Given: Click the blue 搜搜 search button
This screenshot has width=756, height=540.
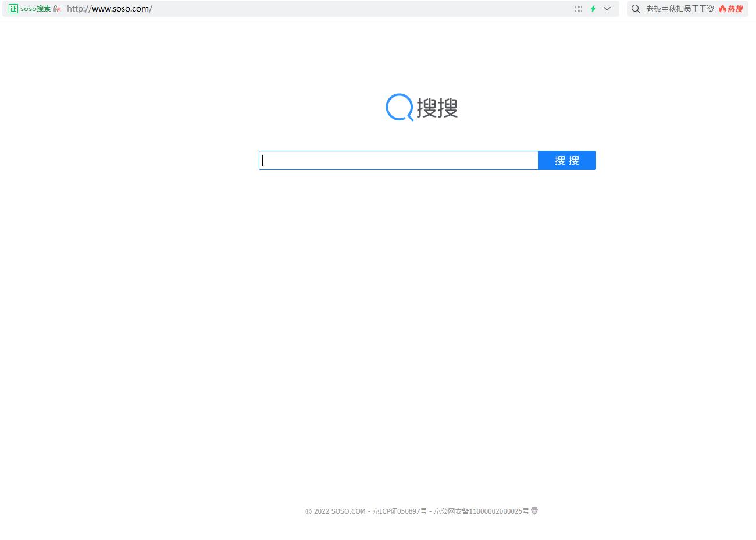Looking at the screenshot, I should pos(566,160).
